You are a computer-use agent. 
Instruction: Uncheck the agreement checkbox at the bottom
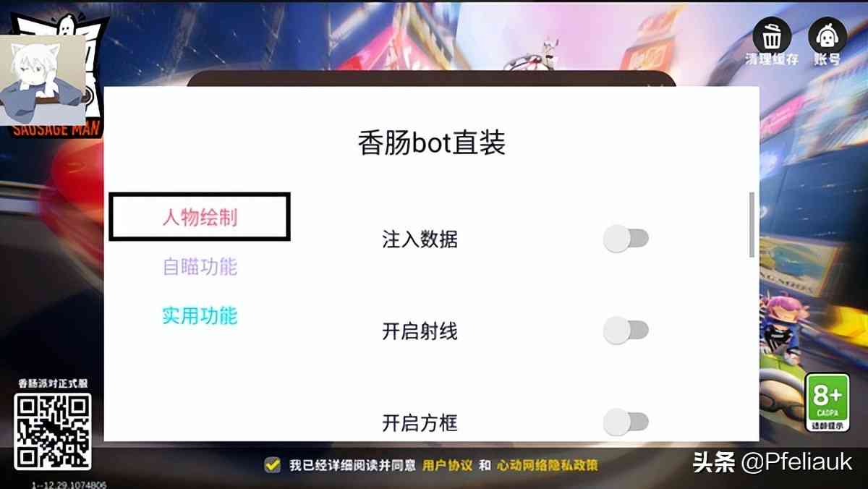(272, 465)
